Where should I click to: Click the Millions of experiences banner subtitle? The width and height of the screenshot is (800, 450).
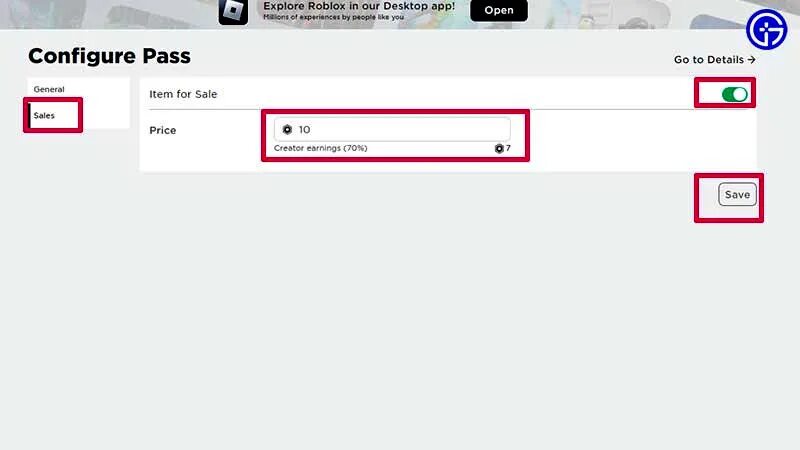click(333, 17)
